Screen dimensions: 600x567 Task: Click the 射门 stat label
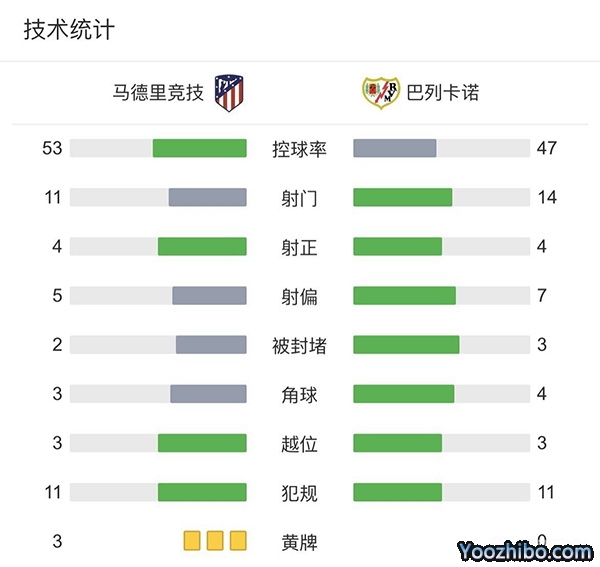click(299, 198)
